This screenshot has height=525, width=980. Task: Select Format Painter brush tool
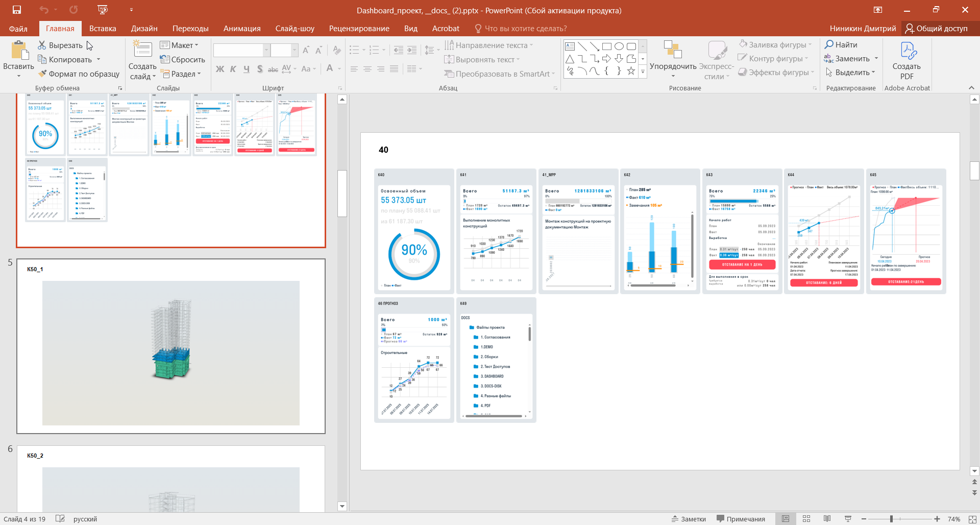tap(42, 74)
